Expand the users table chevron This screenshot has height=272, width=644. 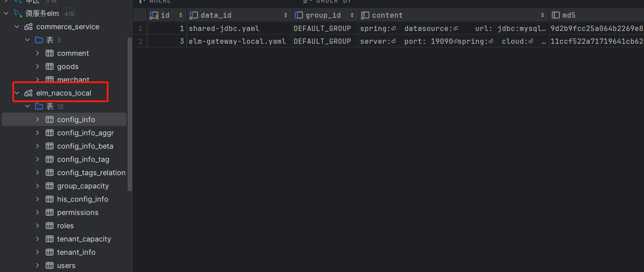tap(38, 265)
